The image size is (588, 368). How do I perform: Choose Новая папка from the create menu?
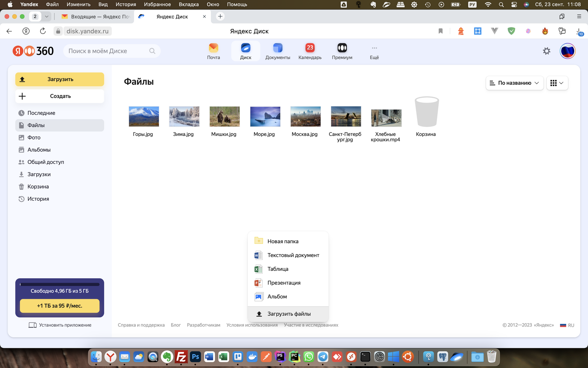(288, 241)
